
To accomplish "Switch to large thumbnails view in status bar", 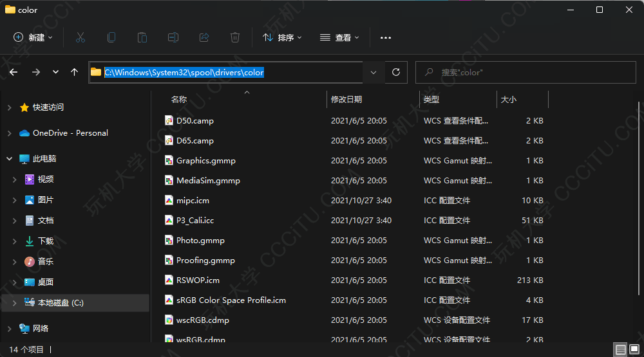I will point(634,350).
